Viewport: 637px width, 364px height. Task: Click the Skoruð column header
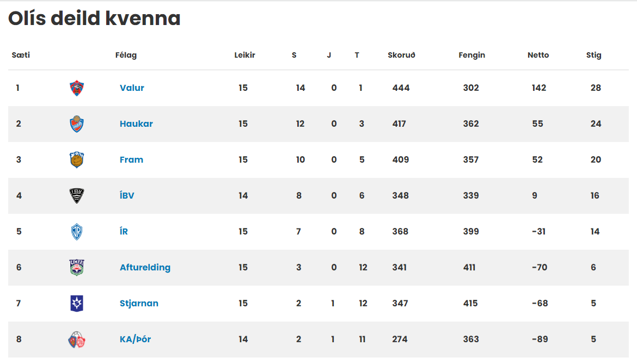click(x=401, y=55)
